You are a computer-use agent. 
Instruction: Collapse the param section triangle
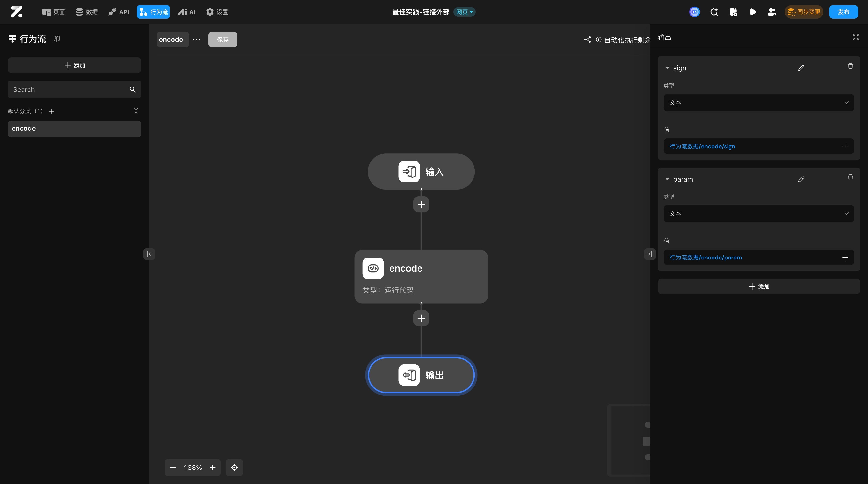tap(667, 179)
